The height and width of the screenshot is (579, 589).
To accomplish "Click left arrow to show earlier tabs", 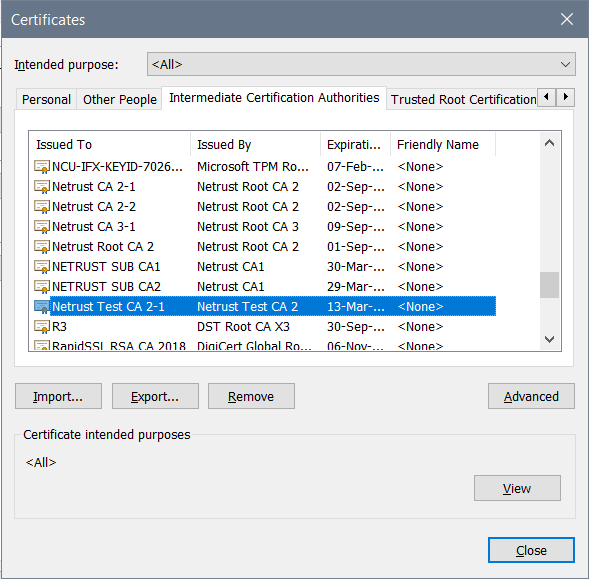I will pos(547,97).
